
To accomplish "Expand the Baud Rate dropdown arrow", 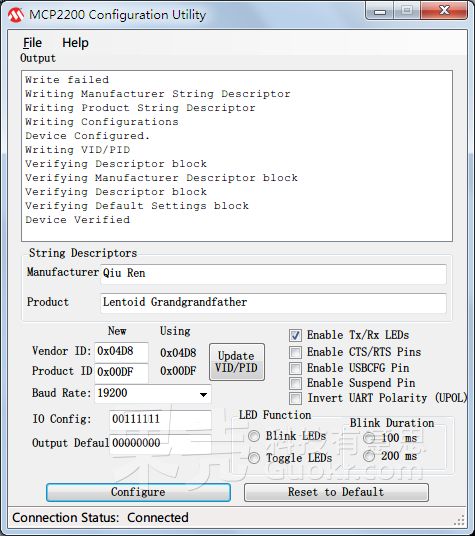I will [x=203, y=394].
